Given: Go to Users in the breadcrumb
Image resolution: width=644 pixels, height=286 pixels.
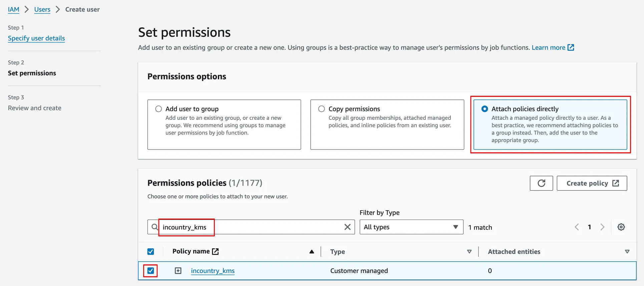Looking at the screenshot, I should 42,9.
